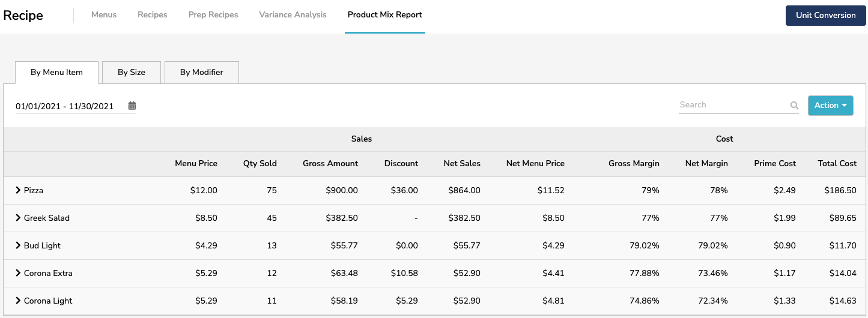This screenshot has height=318, width=868.
Task: Click the Net Sales column header
Action: click(462, 163)
